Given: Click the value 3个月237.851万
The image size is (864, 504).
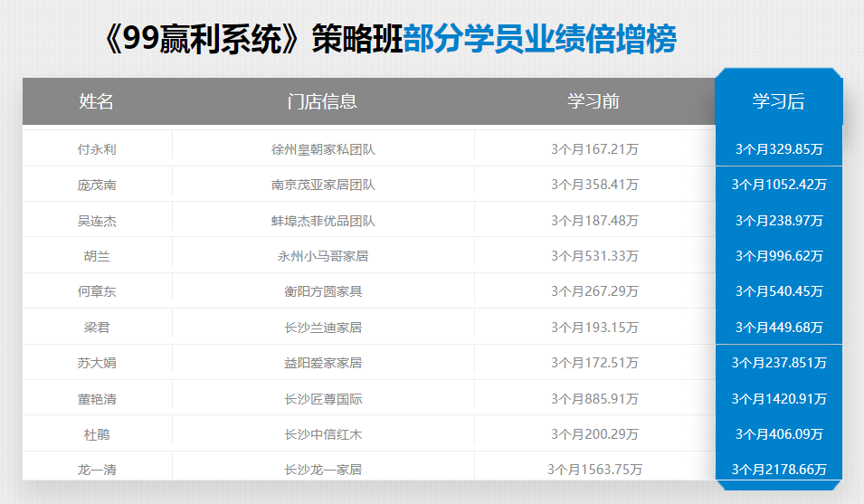Looking at the screenshot, I should click(779, 363).
